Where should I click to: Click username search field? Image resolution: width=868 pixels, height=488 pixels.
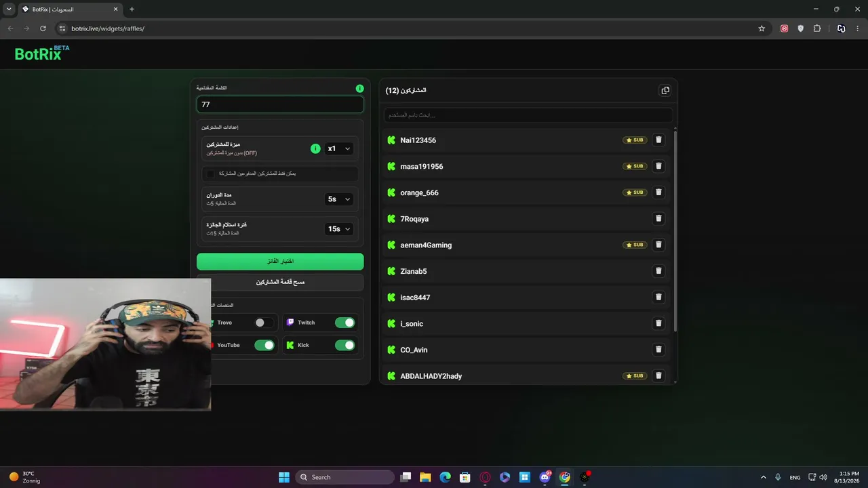(528, 115)
